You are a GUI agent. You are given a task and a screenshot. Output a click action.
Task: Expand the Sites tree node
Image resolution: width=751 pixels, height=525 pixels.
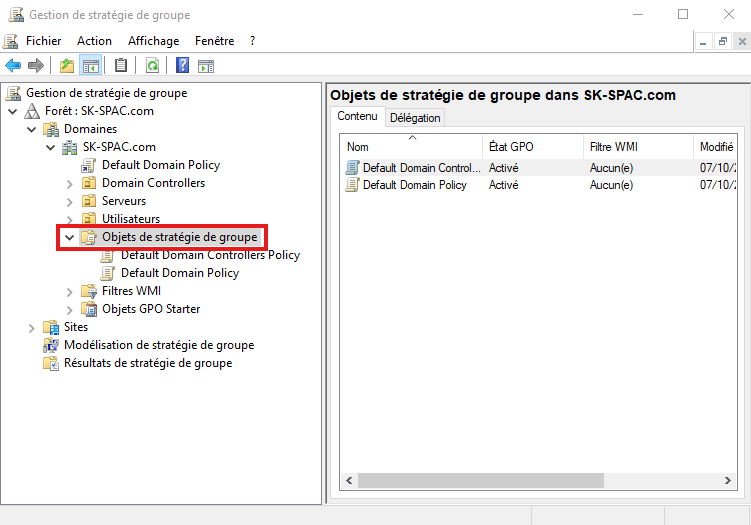pyautogui.click(x=31, y=328)
